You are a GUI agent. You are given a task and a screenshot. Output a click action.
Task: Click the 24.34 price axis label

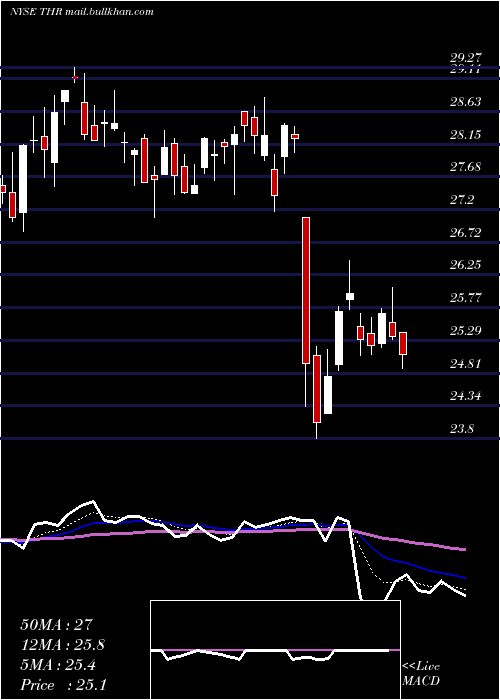click(466, 396)
